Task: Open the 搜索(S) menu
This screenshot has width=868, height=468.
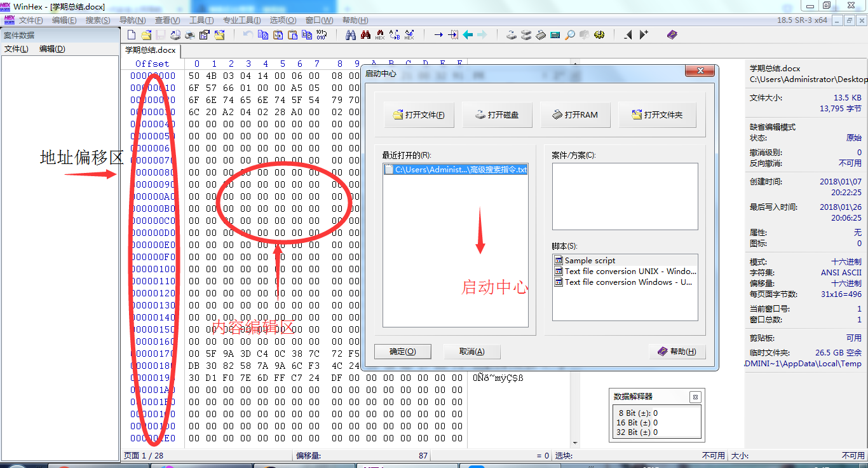Action: (x=98, y=20)
